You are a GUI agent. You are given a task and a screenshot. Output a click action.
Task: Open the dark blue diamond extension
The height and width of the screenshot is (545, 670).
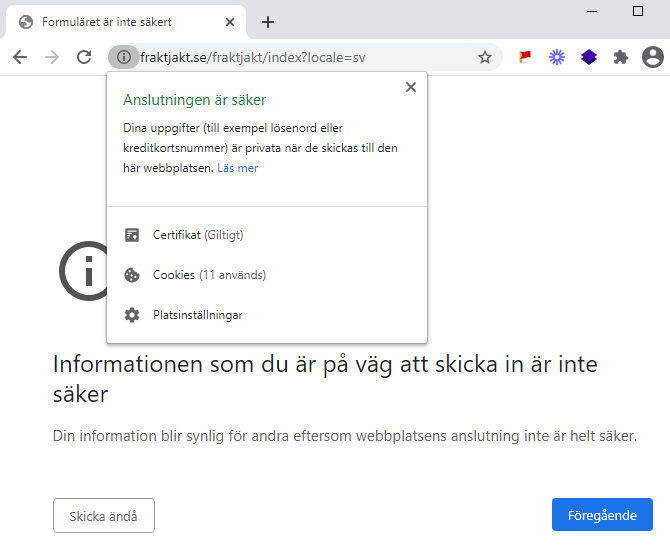tap(589, 57)
